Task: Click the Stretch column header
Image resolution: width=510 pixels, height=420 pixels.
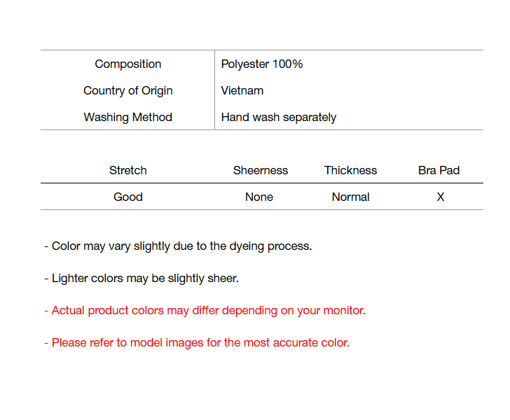Action: [x=128, y=170]
